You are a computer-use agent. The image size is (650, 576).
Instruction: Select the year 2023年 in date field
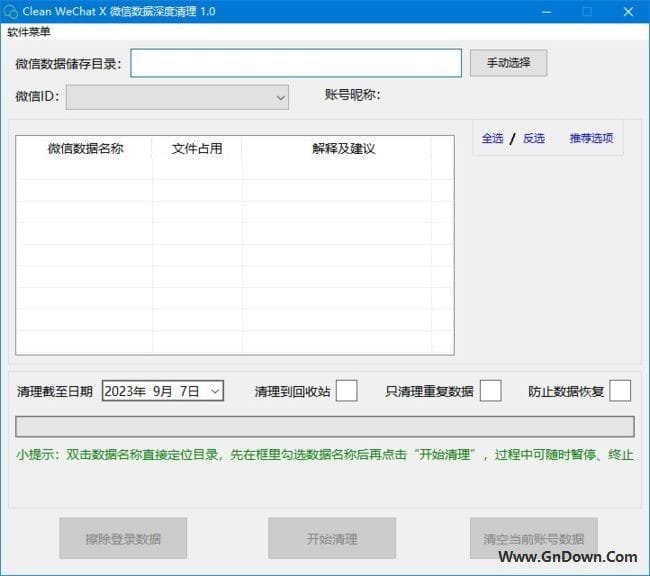(x=125, y=391)
